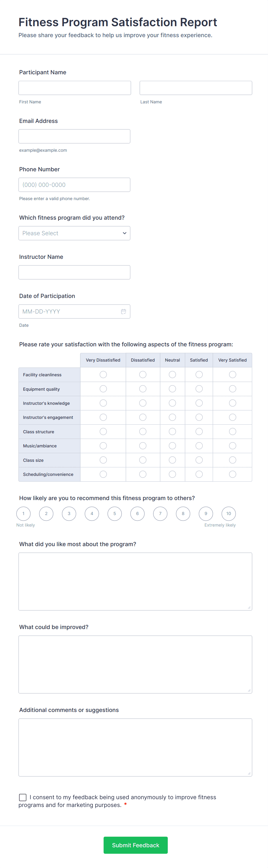Image resolution: width=268 pixels, height=868 pixels.
Task: Select Satisfied for Scheduling/convenience
Action: [x=199, y=474]
